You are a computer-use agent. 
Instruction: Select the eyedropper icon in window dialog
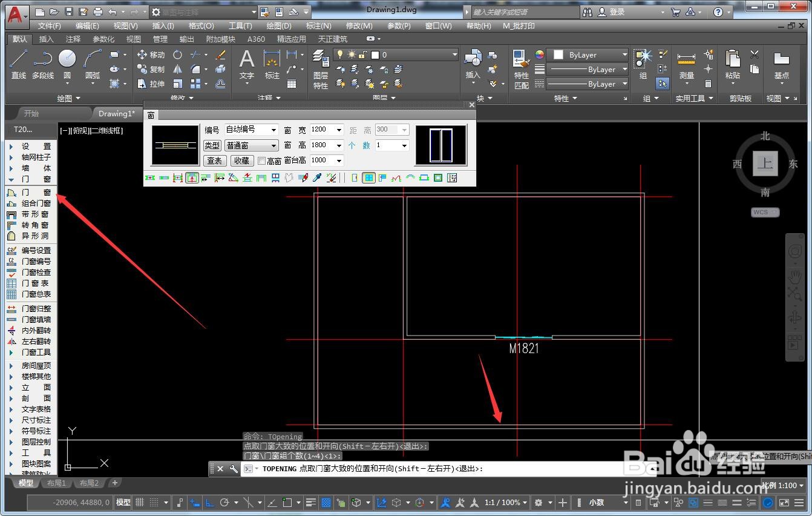click(317, 178)
